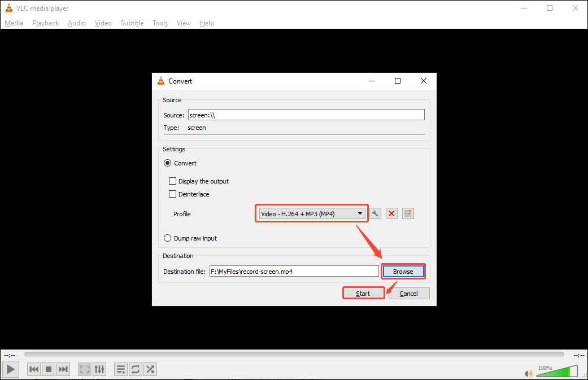Viewport: 588px width, 380px height.
Task: Delete the selected profile with red X
Action: (x=391, y=213)
